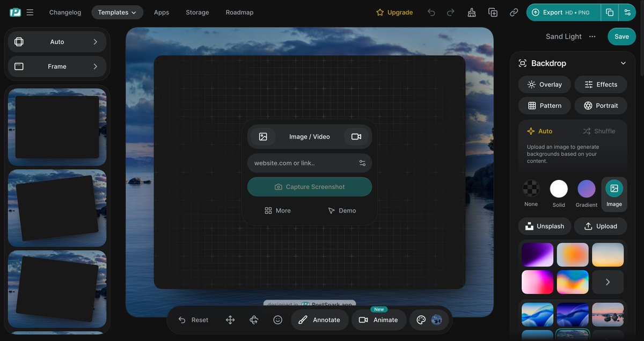Select the third tilted template thumbnail
Image resolution: width=644 pixels, height=341 pixels.
pos(57,289)
